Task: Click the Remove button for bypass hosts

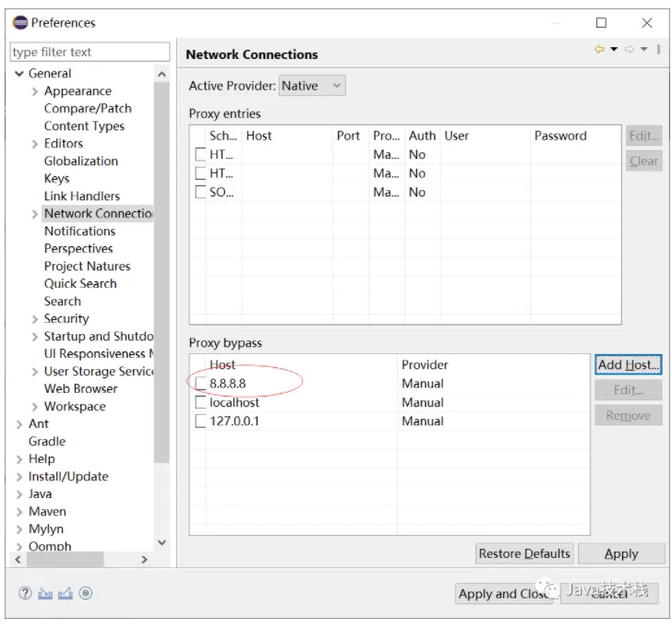Action: point(629,415)
